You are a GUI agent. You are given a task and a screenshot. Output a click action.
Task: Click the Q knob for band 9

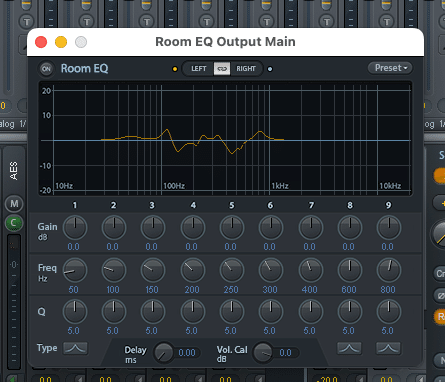[x=389, y=312]
